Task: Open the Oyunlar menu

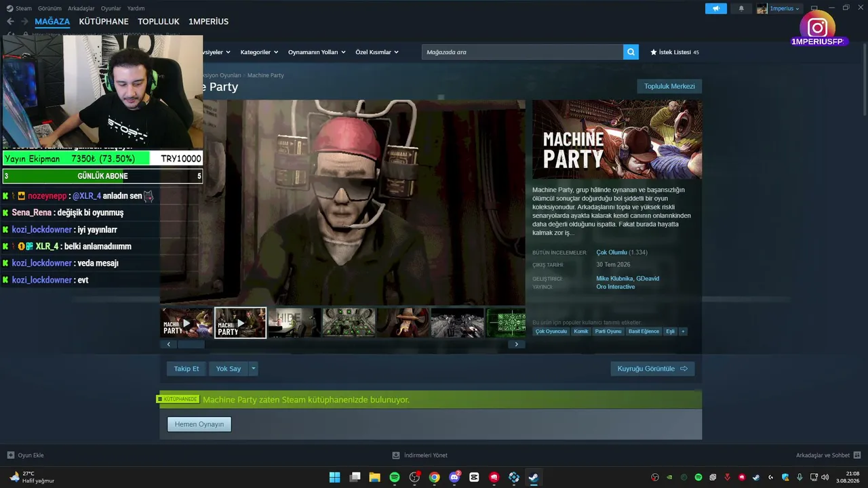Action: [x=111, y=8]
